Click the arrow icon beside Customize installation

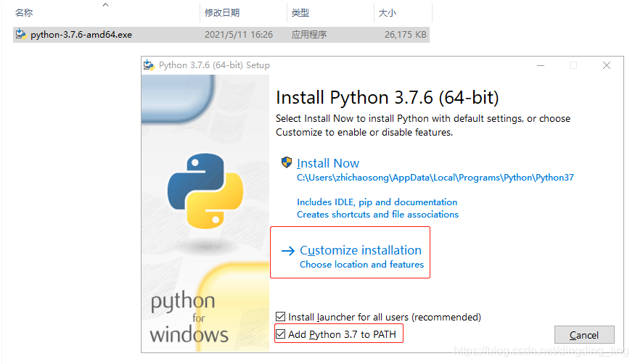[x=288, y=251]
